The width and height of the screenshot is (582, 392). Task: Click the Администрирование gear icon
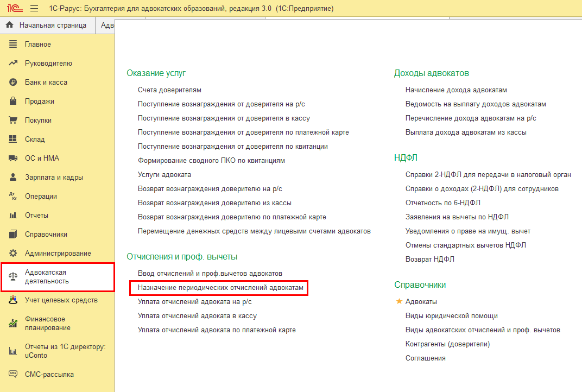pyautogui.click(x=14, y=254)
